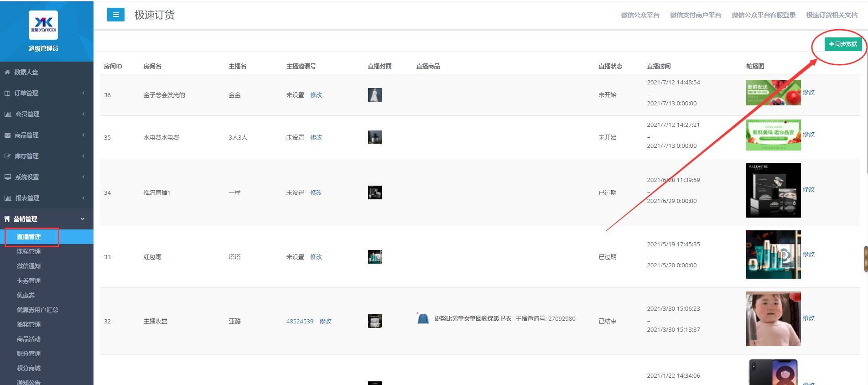
Task: Click 修改 invitation code for room 33
Action: [x=316, y=257]
